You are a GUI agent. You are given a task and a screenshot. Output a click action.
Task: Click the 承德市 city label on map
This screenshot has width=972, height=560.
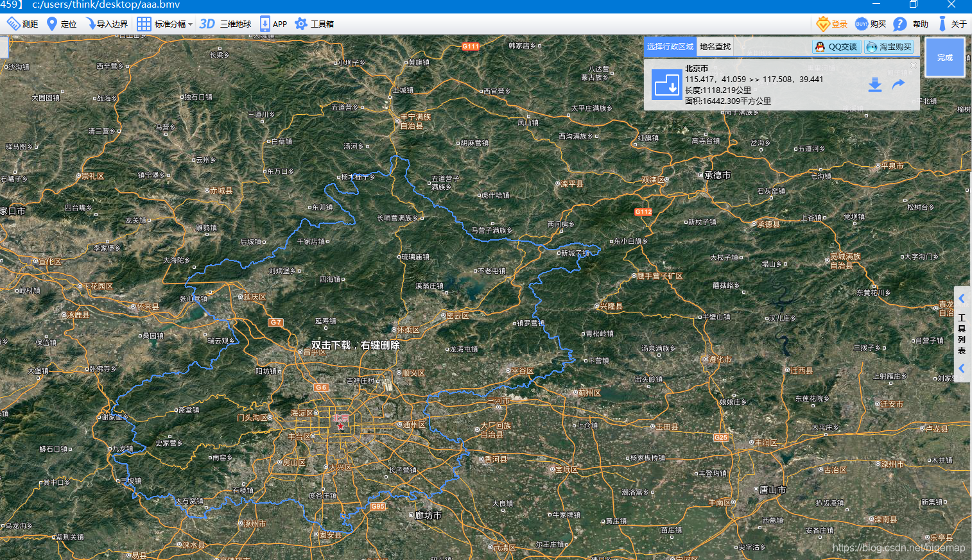pos(717,175)
